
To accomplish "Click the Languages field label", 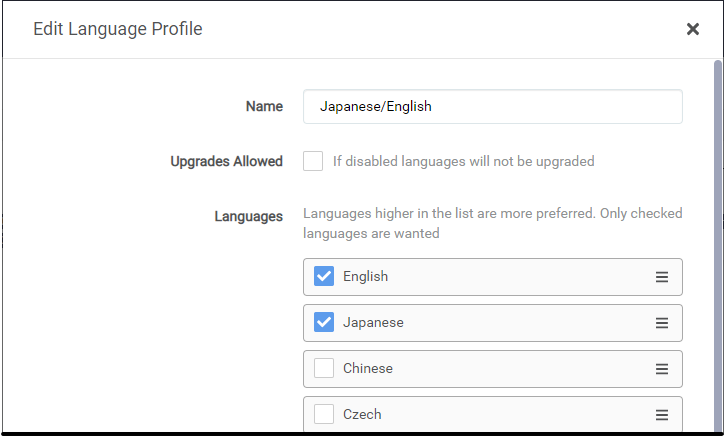I will coord(248,216).
